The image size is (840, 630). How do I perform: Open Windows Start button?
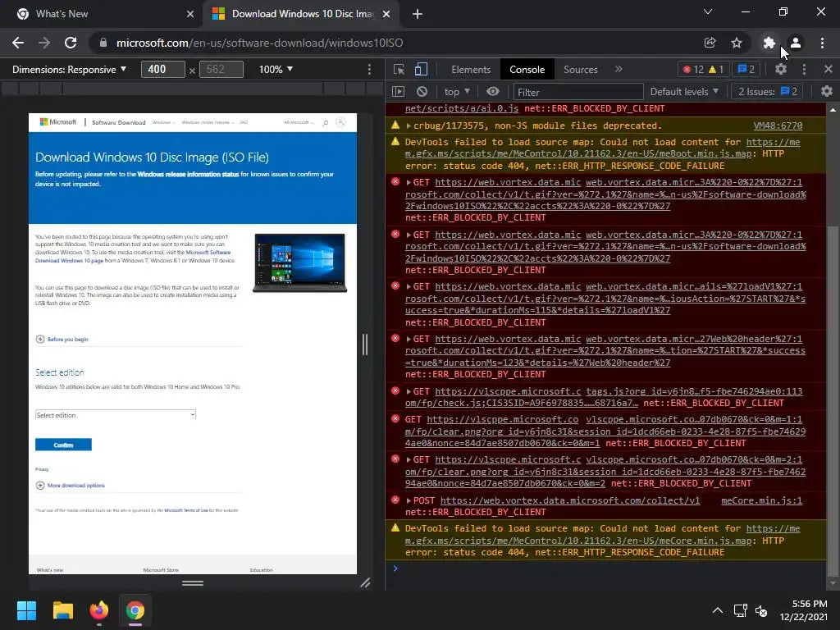[26, 610]
